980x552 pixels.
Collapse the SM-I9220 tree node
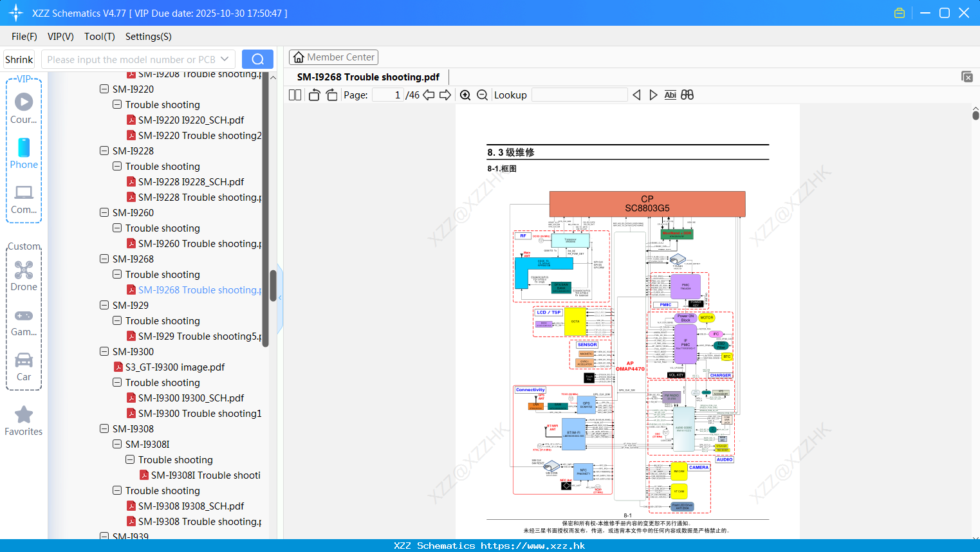coord(104,89)
